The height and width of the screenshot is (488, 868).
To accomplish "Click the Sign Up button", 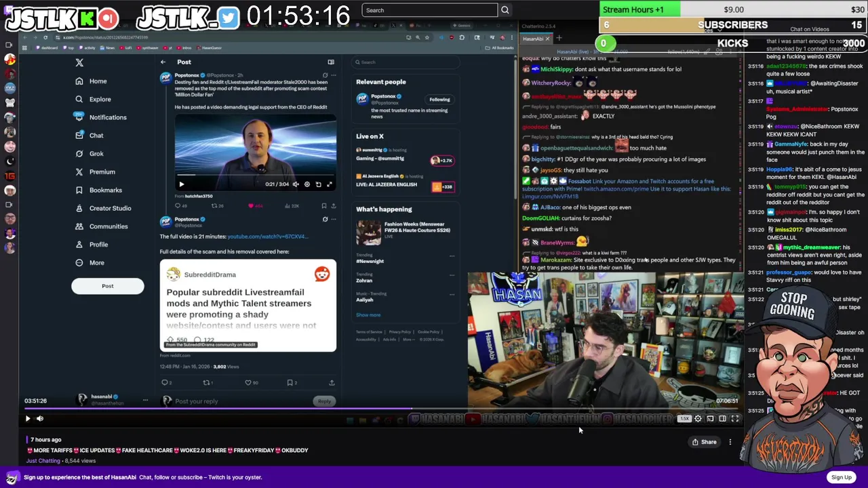I will click(x=842, y=477).
